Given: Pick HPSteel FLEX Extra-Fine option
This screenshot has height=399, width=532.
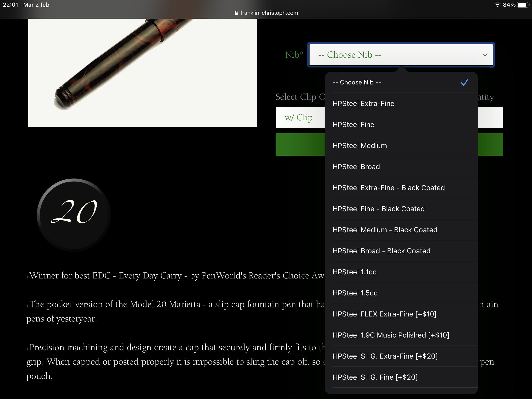Looking at the screenshot, I should [x=384, y=314].
